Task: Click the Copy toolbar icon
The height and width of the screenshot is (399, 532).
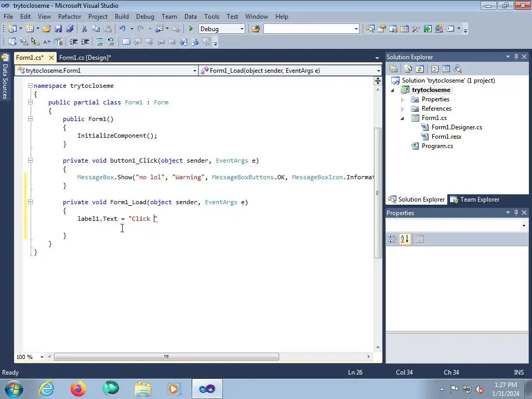Action: pyautogui.click(x=96, y=29)
